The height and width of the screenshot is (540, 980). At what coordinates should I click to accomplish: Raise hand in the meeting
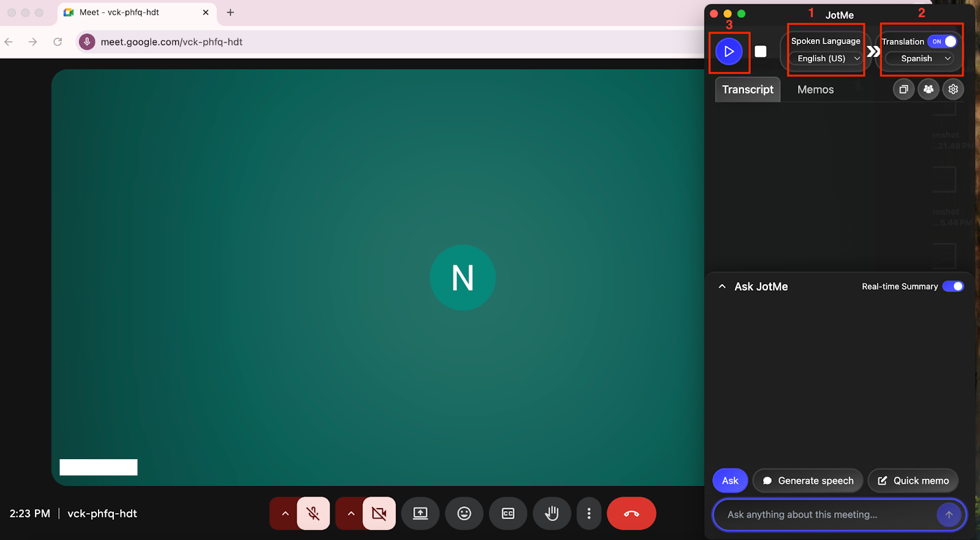552,514
